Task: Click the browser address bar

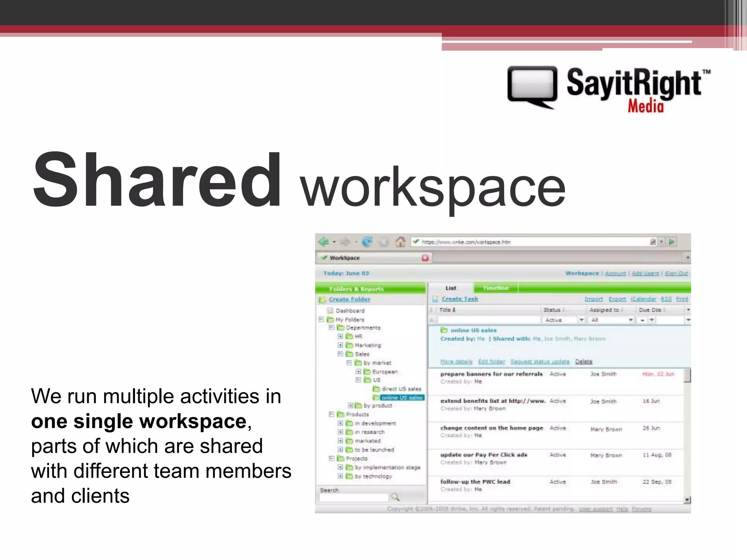Action: (x=534, y=242)
